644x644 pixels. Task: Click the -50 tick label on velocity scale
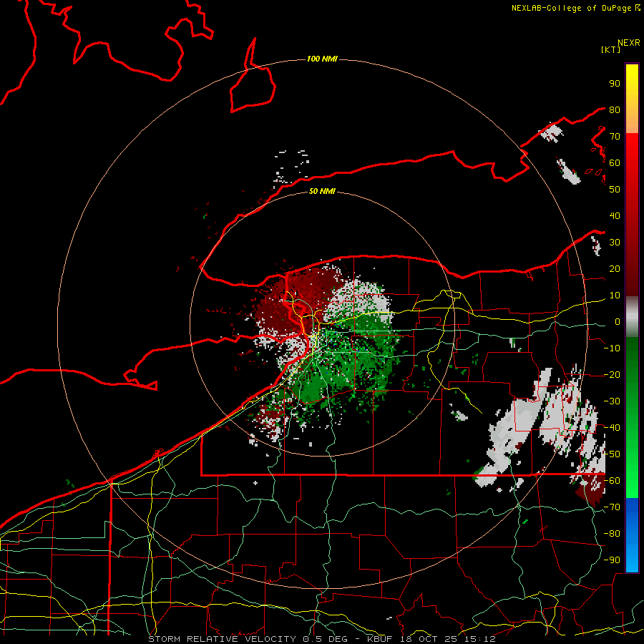point(612,454)
